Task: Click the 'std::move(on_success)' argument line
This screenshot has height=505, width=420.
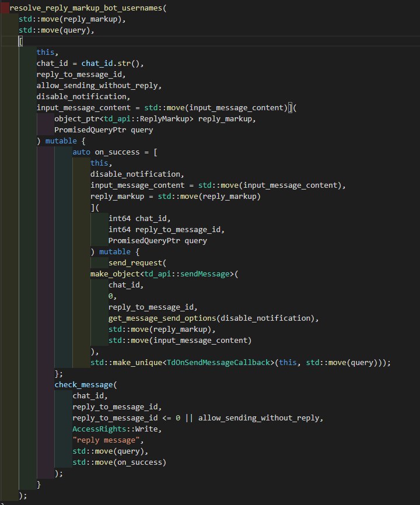Action: coord(120,462)
